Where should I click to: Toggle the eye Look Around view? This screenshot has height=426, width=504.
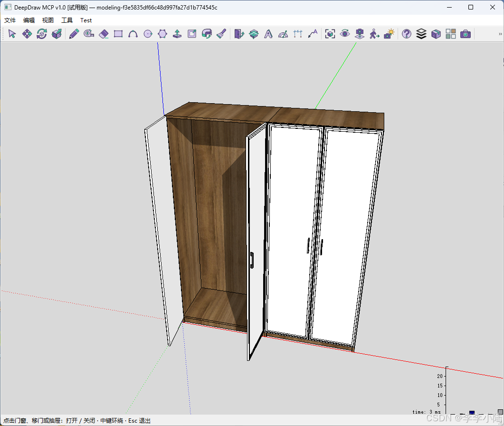pos(345,34)
